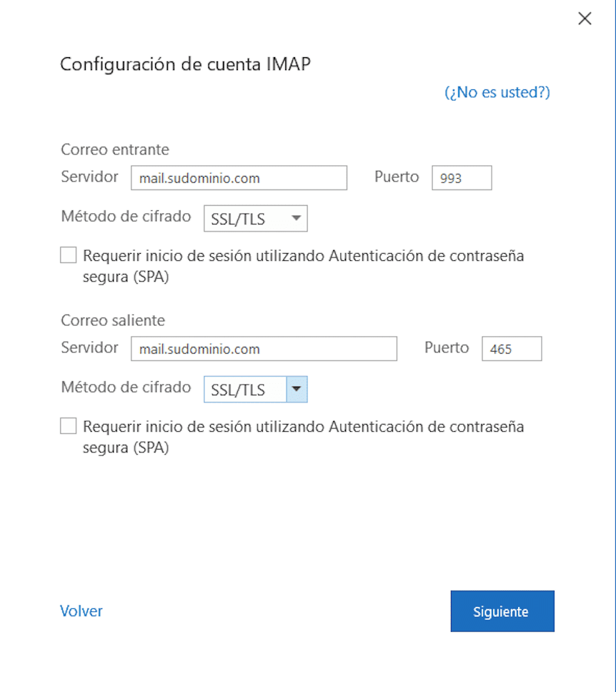Click the Puerto label beside the 465 field
Image resolution: width=616 pixels, height=692 pixels.
(447, 348)
